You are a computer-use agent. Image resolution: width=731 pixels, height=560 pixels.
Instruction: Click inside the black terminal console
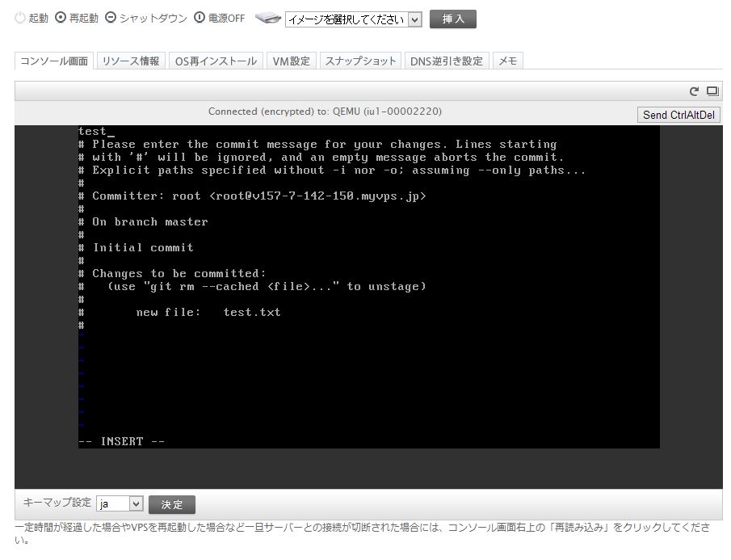[x=369, y=287]
